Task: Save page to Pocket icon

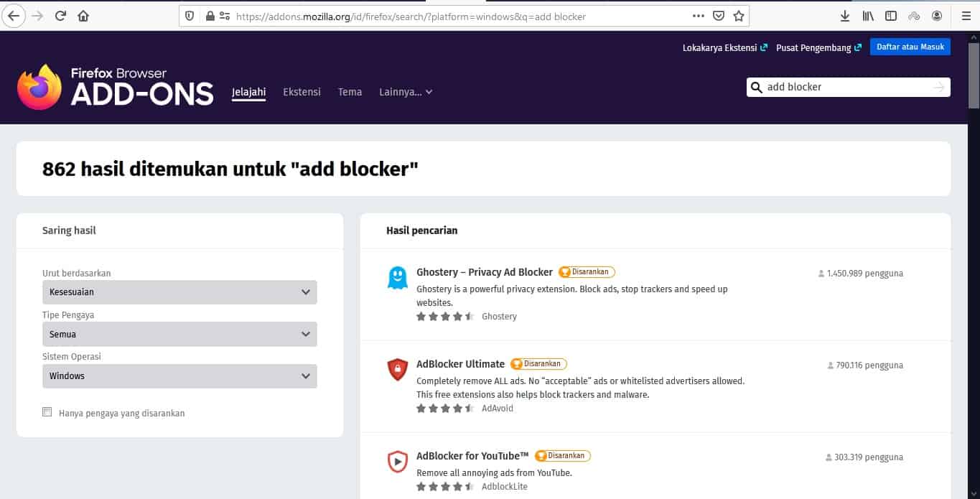Action: point(719,16)
